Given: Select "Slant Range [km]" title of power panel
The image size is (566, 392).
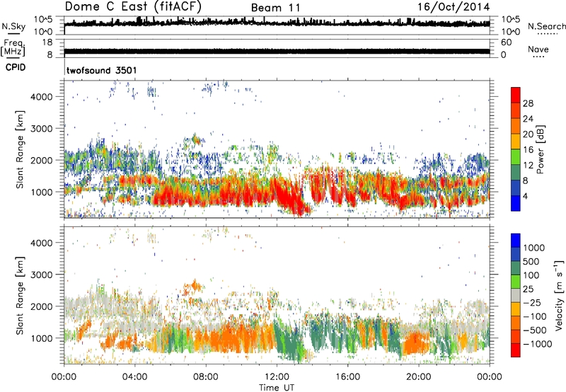Looking at the screenshot, I should pos(20,149).
